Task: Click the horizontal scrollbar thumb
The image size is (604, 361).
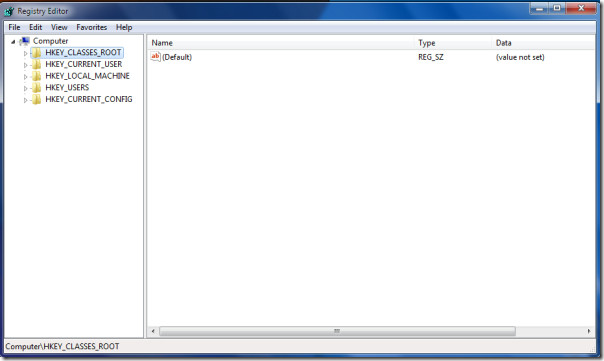Action: click(x=337, y=331)
